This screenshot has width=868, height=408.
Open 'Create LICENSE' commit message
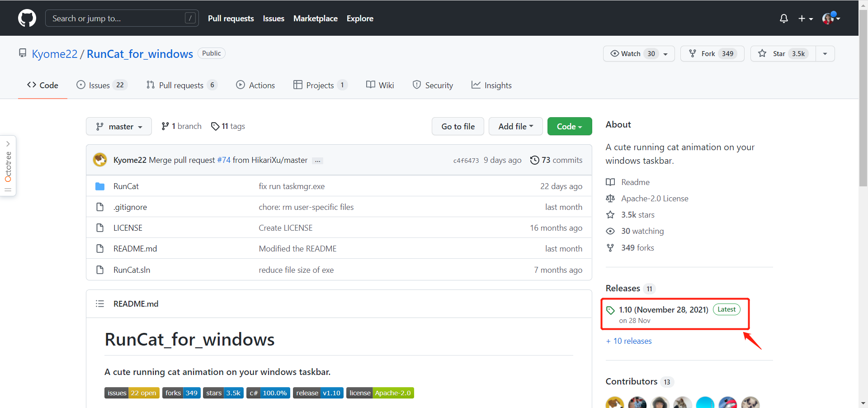point(286,228)
